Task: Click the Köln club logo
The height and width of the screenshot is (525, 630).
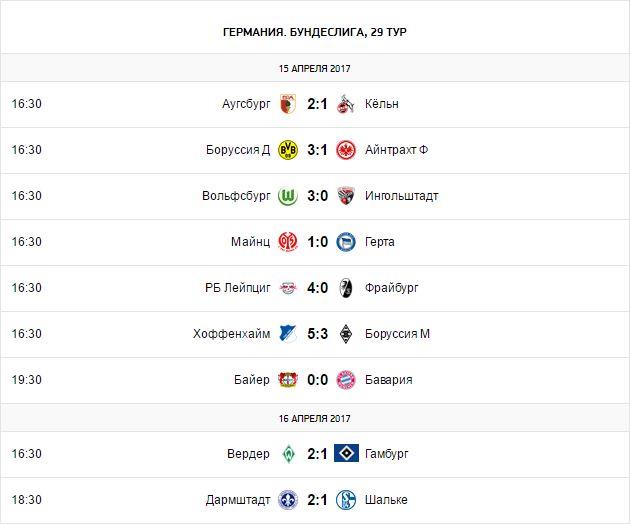Action: click(345, 104)
